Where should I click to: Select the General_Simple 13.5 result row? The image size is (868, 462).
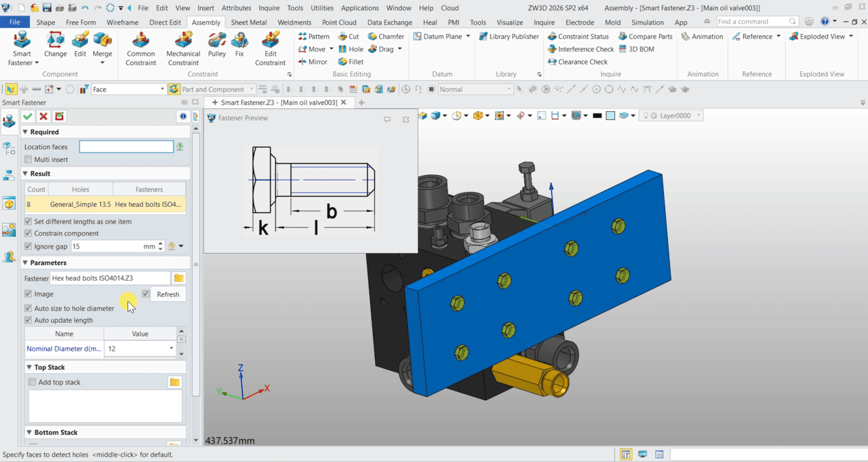click(x=105, y=204)
